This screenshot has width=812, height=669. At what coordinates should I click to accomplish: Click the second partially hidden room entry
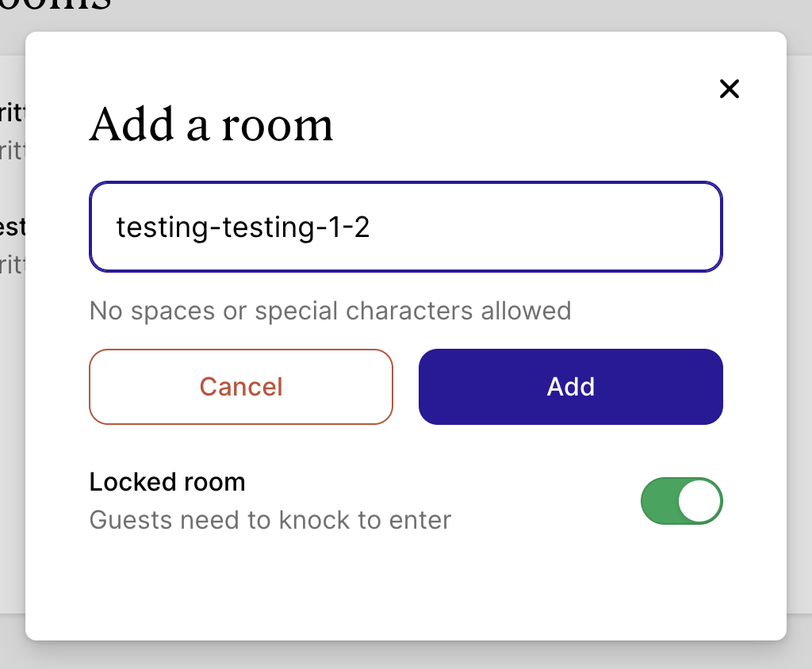13,244
